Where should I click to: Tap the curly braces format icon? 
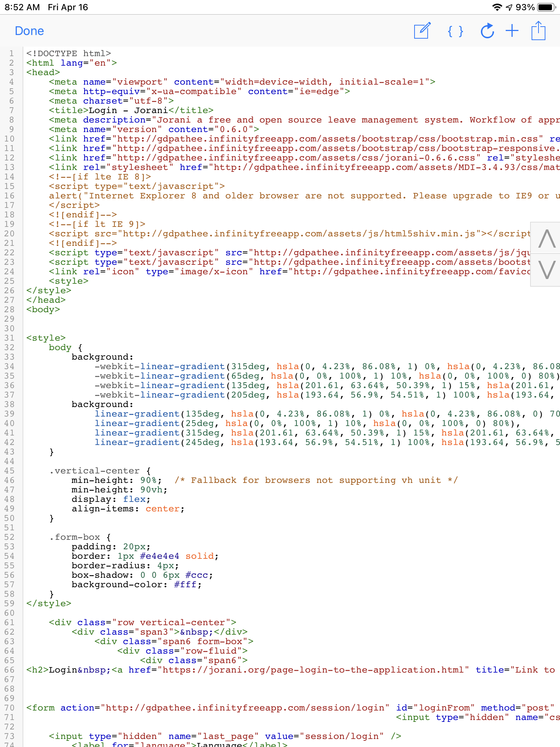click(455, 31)
